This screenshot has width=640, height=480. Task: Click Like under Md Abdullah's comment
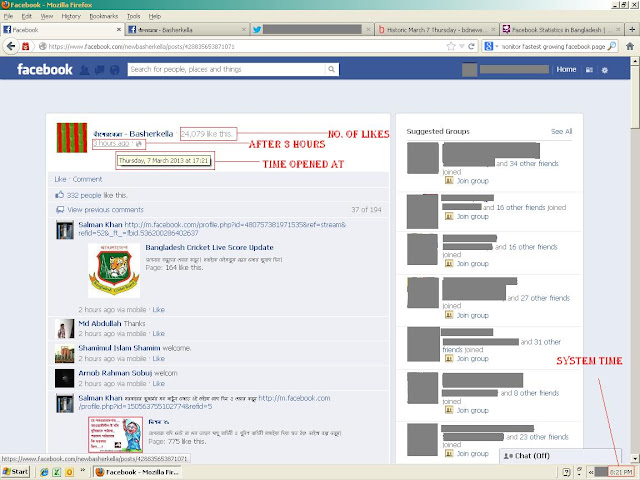(158, 333)
